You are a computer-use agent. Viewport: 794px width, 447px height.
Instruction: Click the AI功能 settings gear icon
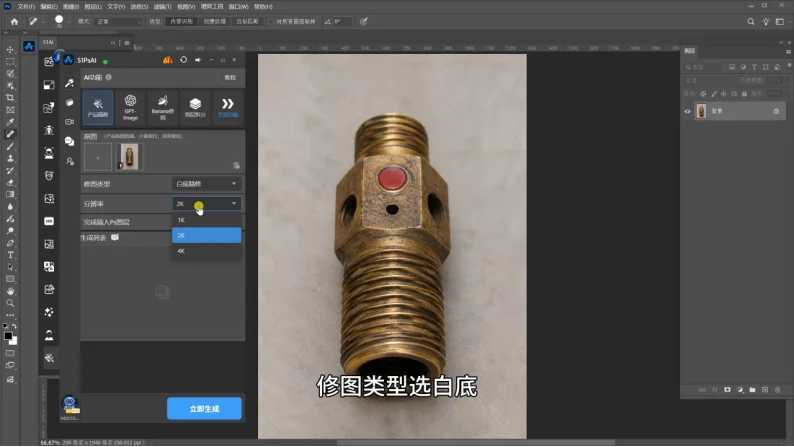coord(109,77)
